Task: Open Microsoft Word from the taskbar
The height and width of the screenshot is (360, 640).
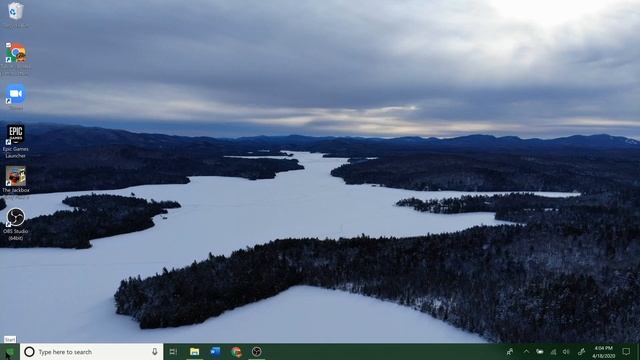Action: [x=216, y=352]
